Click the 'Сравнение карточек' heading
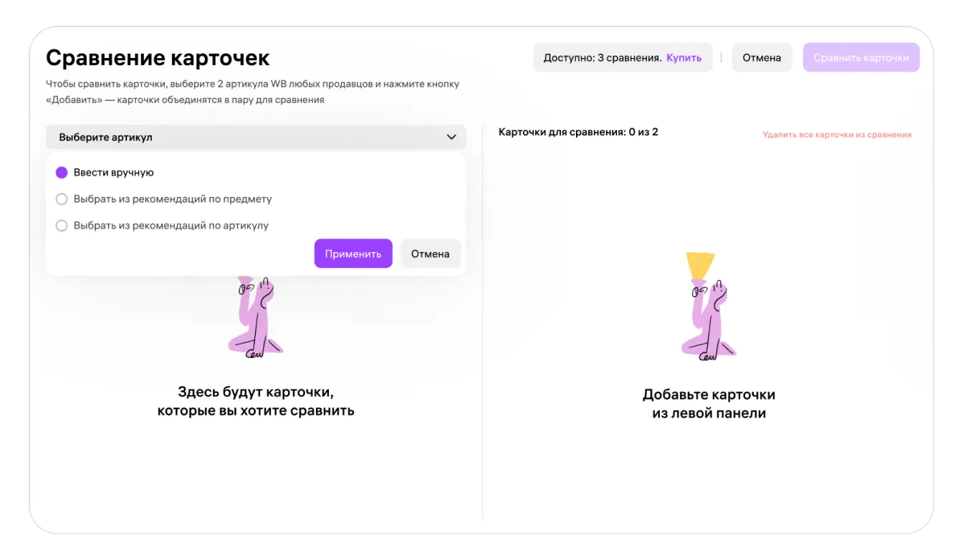Screen dimensions: 963x560 coord(158,57)
